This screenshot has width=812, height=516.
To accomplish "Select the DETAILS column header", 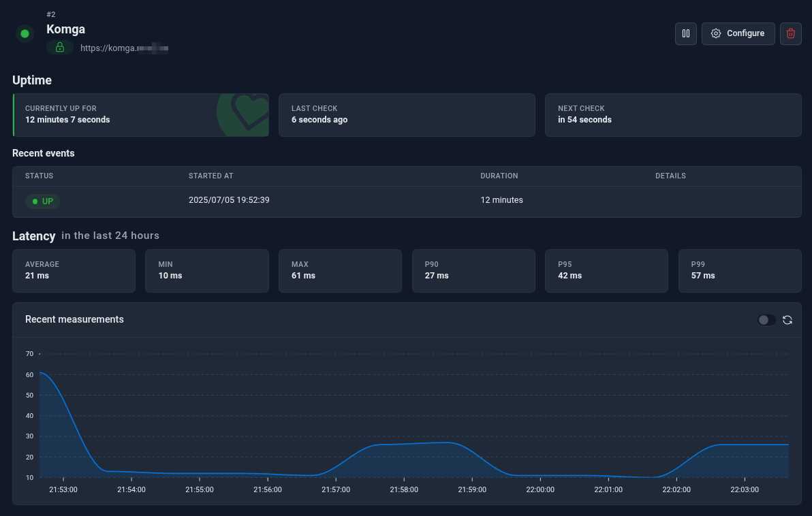I will tap(670, 176).
